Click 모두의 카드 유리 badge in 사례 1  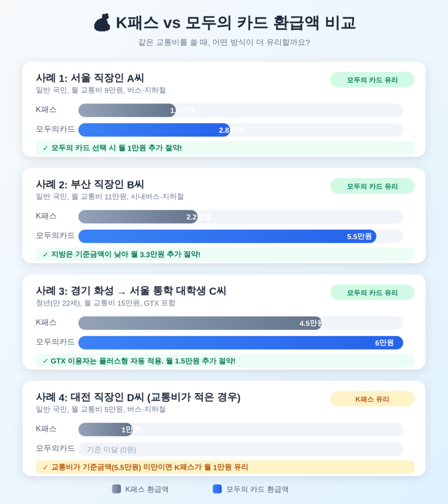pyautogui.click(x=372, y=80)
